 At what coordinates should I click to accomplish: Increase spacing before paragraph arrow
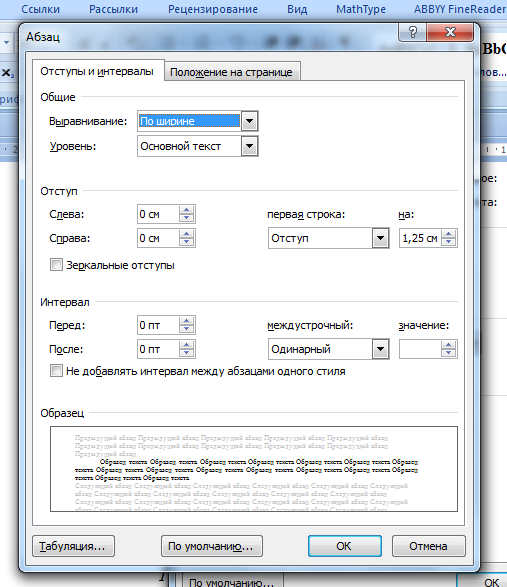click(186, 321)
